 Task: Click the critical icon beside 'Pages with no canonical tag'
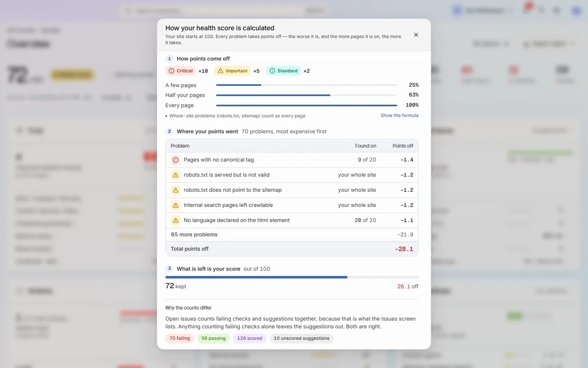176,160
